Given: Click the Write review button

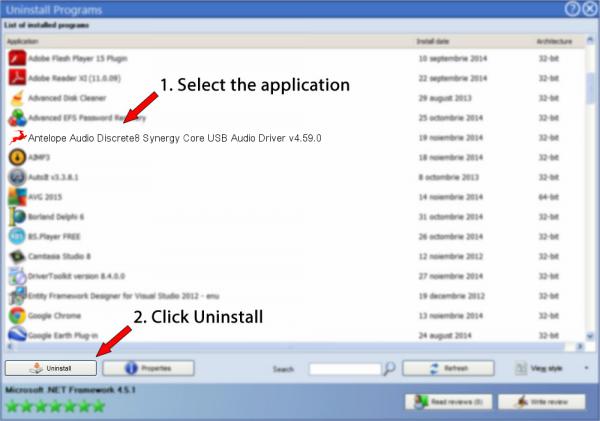Looking at the screenshot, I should tap(541, 402).
